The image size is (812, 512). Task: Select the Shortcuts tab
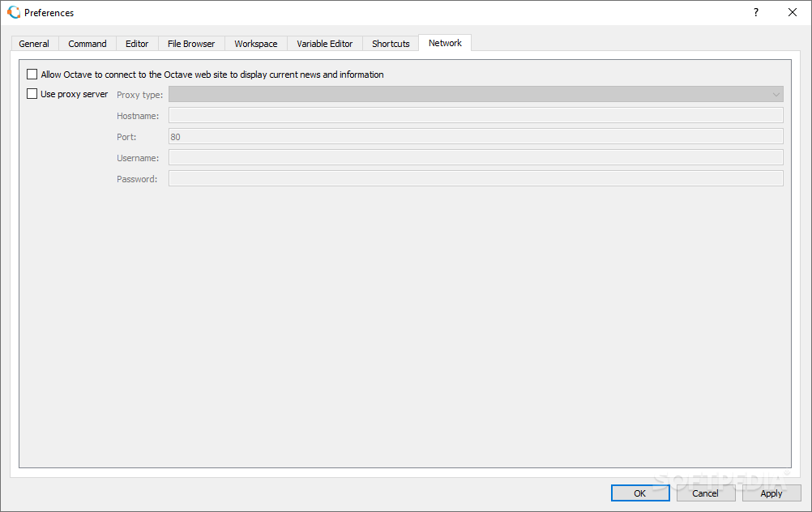click(391, 44)
